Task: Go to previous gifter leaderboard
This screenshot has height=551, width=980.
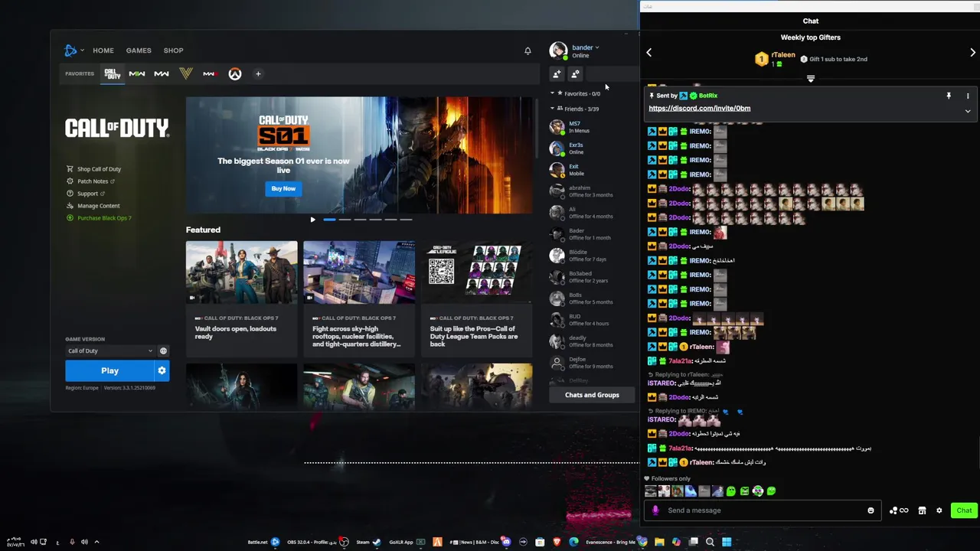Action: [649, 52]
